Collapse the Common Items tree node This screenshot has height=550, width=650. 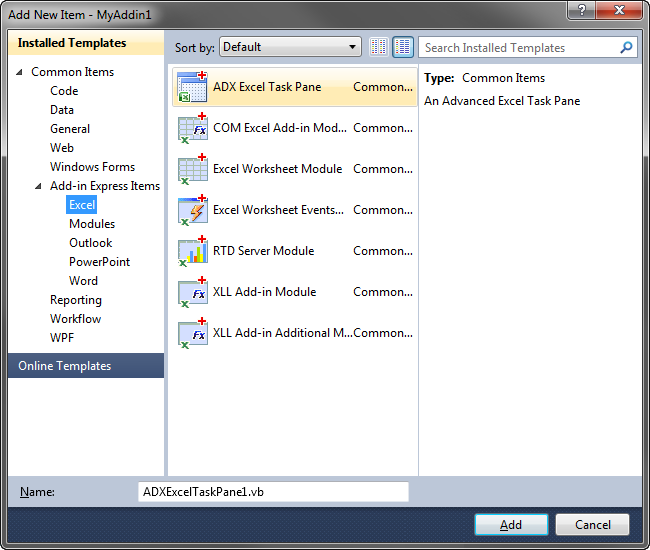(x=19, y=72)
